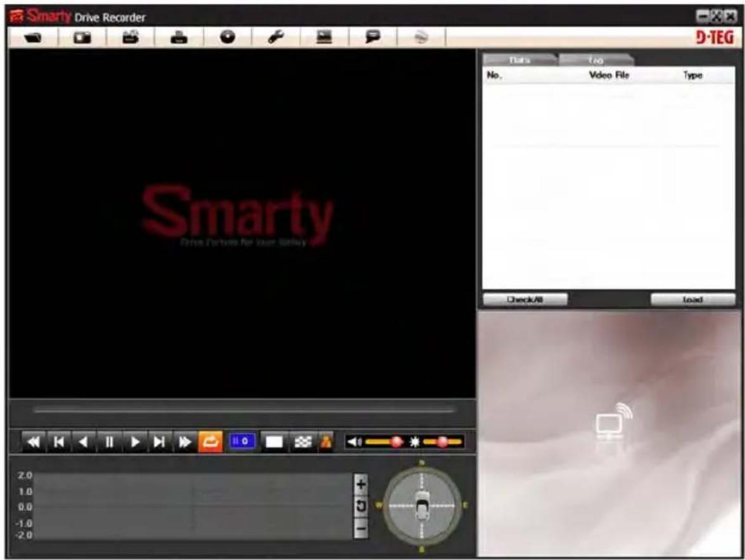Click the fast forward double-arrow button
The height and width of the screenshot is (560, 745).
click(x=185, y=442)
